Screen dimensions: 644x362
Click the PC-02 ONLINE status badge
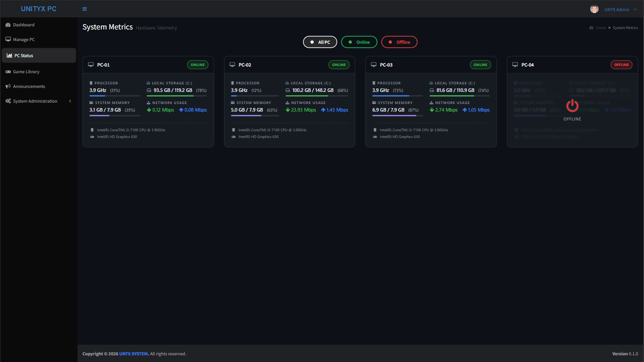click(x=339, y=65)
